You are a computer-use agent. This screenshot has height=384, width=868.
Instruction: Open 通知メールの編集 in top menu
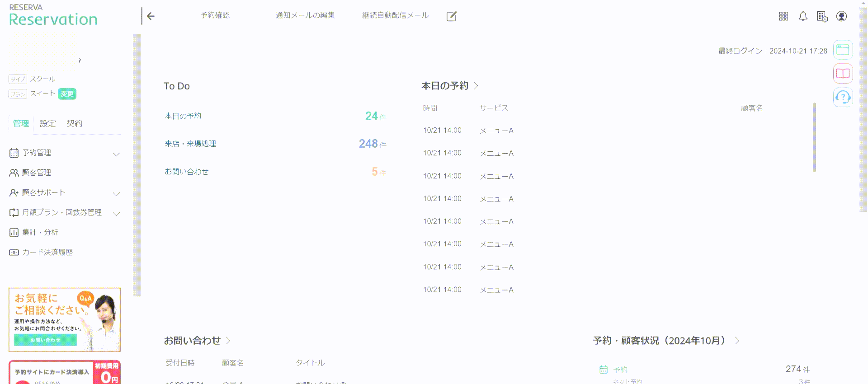(x=305, y=15)
